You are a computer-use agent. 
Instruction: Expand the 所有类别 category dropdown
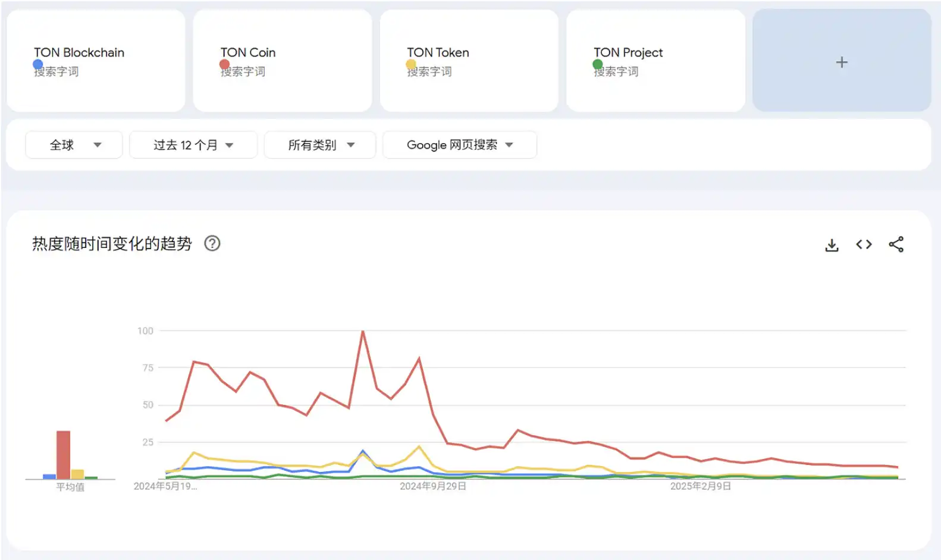click(x=320, y=145)
